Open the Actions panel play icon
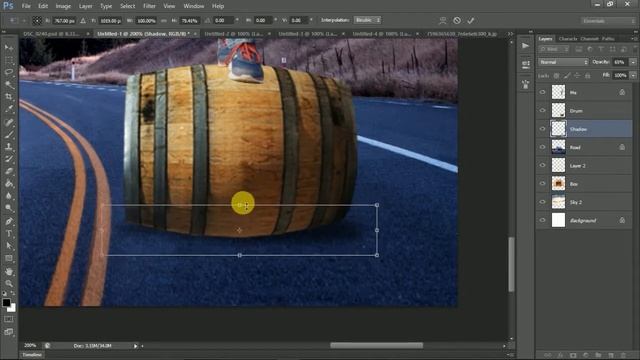Screen dimensions: 640x360 (x=525, y=46)
